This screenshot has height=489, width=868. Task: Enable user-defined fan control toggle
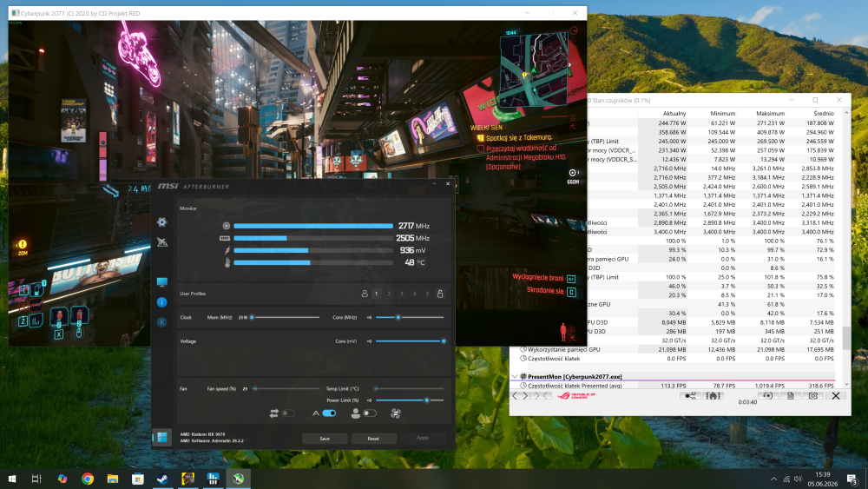(370, 413)
